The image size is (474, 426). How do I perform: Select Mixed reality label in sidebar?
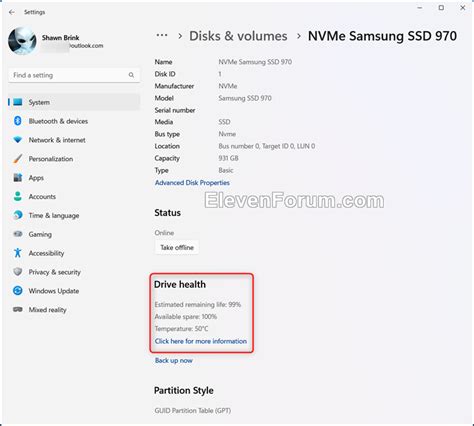tap(47, 310)
